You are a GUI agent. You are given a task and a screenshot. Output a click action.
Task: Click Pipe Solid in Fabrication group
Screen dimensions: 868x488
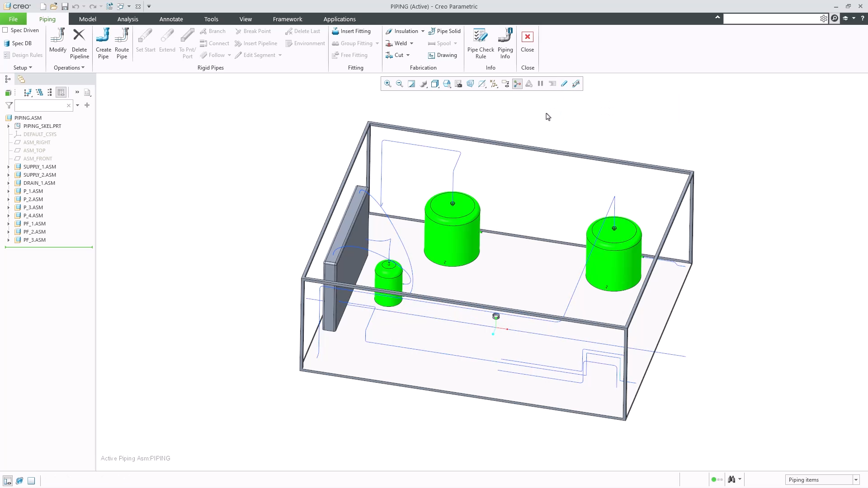click(444, 31)
